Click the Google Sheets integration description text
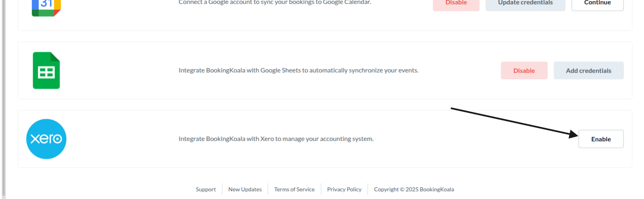 [298, 71]
